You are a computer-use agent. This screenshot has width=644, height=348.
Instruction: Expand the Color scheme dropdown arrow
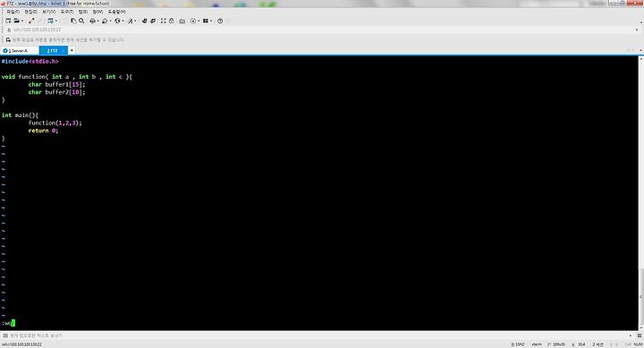111,21
